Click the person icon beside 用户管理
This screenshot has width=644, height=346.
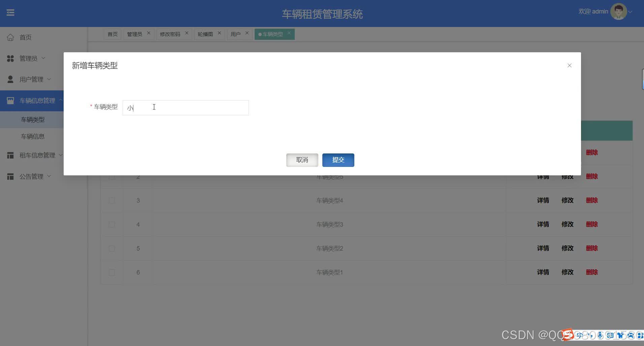click(10, 79)
